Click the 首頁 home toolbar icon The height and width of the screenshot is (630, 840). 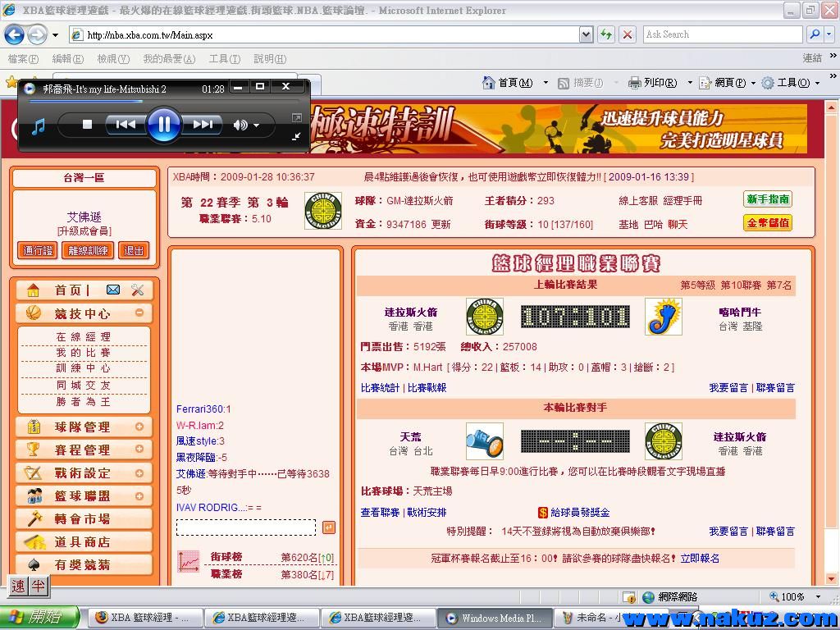click(489, 83)
